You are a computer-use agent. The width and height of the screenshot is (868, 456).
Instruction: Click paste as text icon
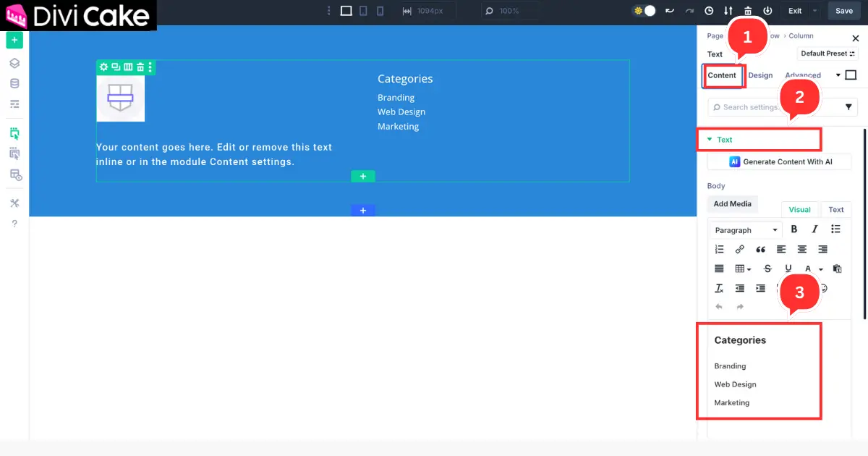pyautogui.click(x=838, y=269)
